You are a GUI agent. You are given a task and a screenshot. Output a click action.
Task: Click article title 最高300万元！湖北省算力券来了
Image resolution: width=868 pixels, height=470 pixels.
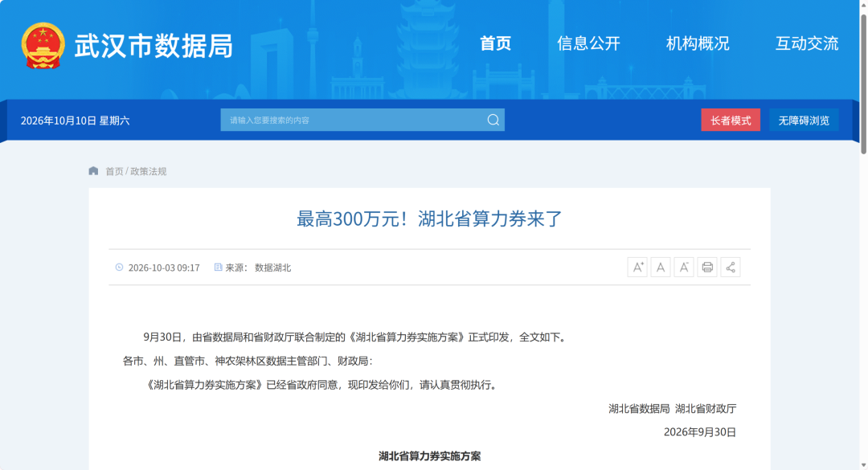pyautogui.click(x=429, y=219)
